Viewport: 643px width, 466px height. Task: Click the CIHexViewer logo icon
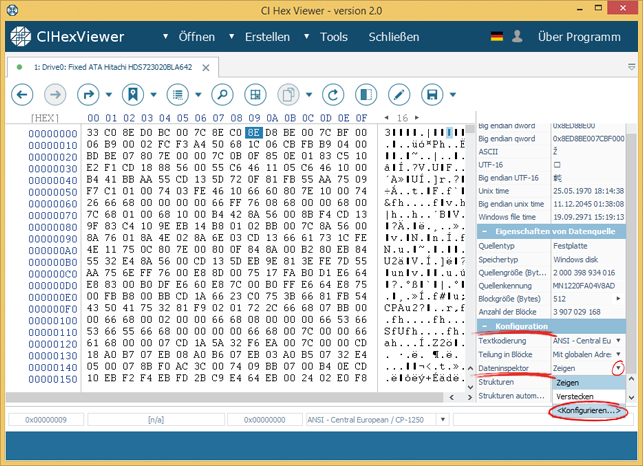click(x=21, y=37)
